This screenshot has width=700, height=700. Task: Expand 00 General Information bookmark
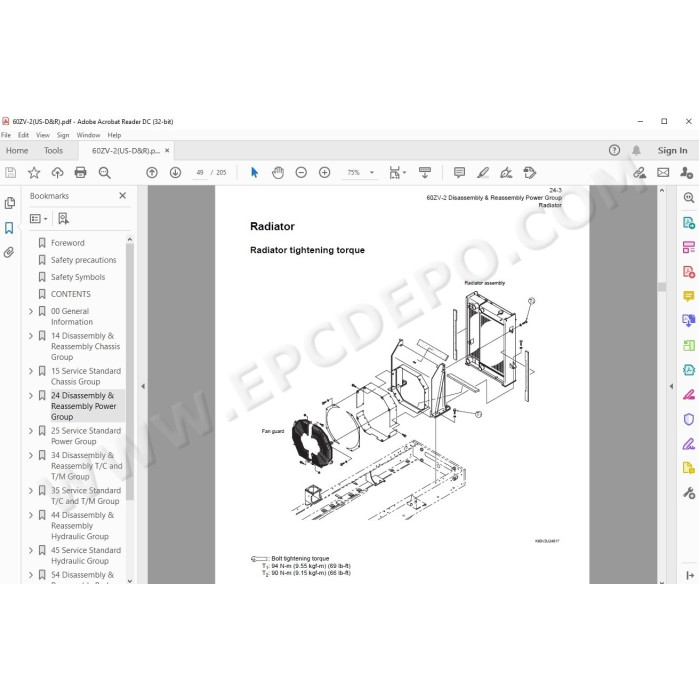click(x=31, y=311)
